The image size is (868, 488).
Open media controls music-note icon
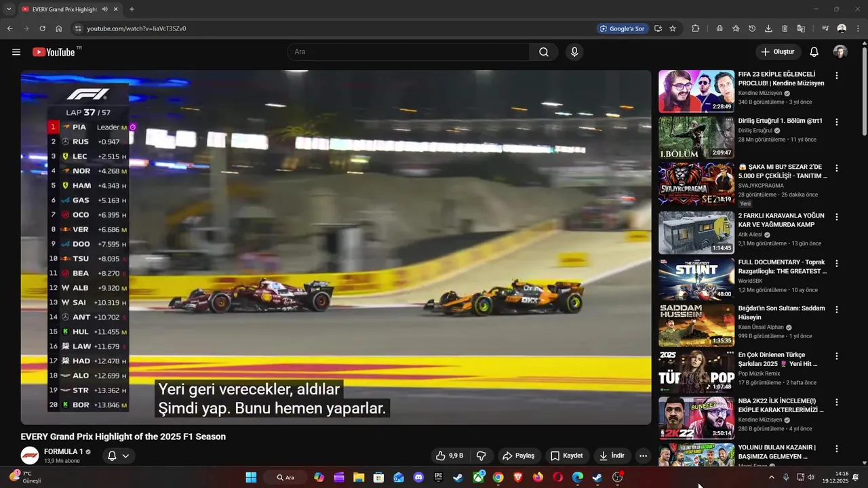tap(825, 28)
